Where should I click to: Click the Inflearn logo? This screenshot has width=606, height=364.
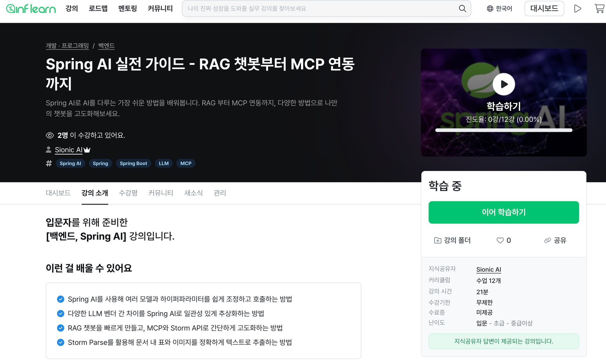[31, 9]
